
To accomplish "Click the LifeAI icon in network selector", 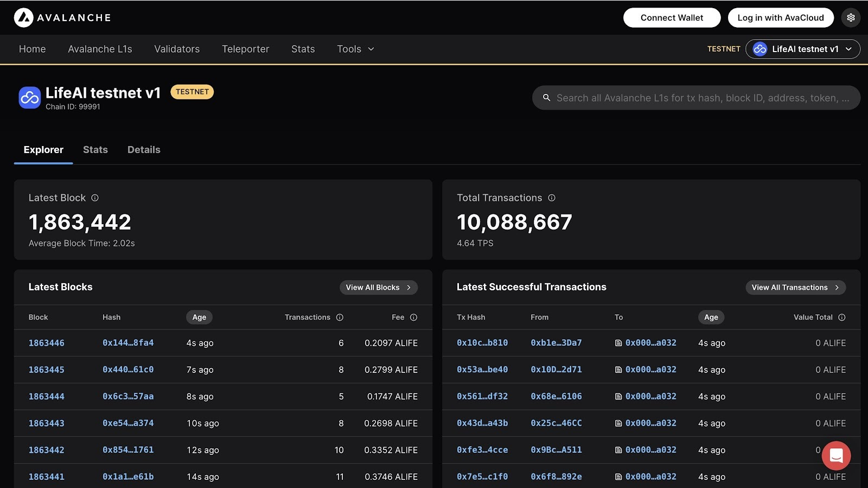I will [x=760, y=49].
